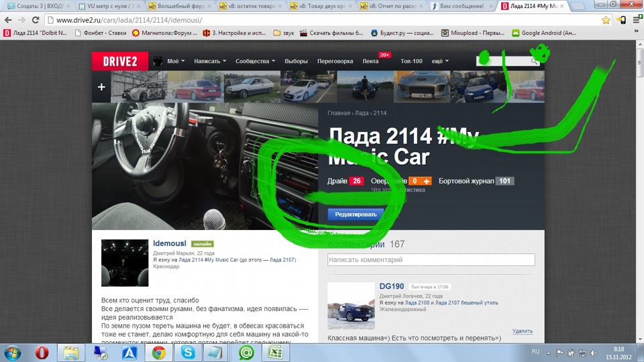Image resolution: width=644 pixels, height=362 pixels.
Task: Expand the Сообщества dropdown
Action: 255,61
